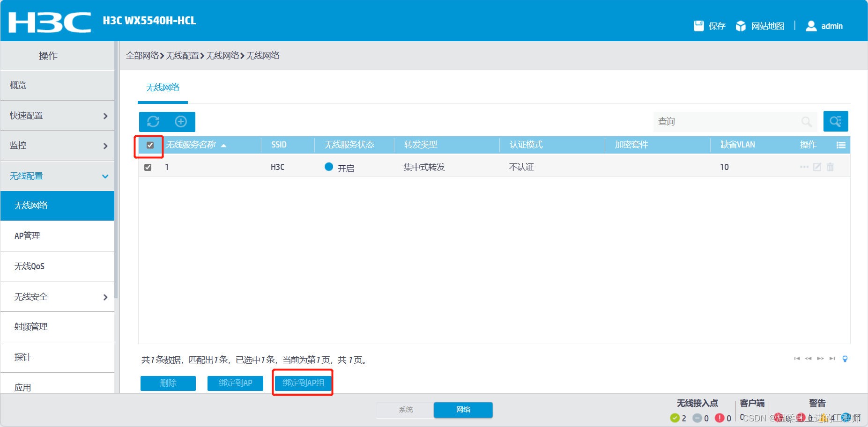Click the 保存 floppy disk icon
The width and height of the screenshot is (868, 427).
click(x=698, y=26)
